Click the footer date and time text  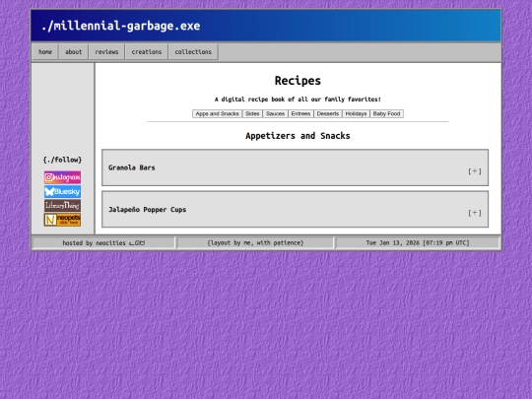418,243
